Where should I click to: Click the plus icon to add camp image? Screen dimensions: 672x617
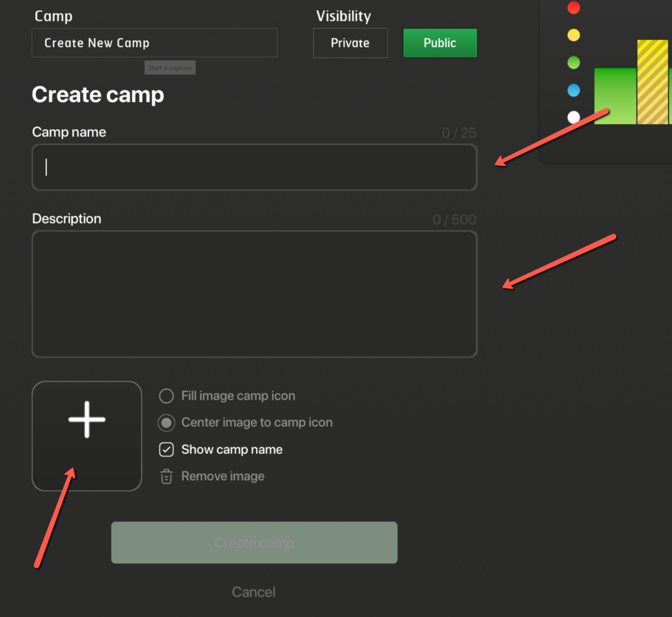(87, 419)
